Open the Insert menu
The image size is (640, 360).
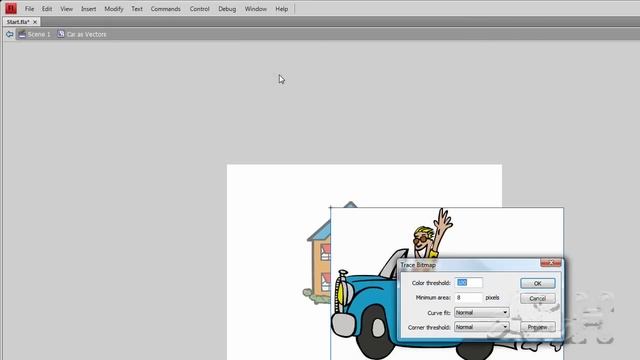89,9
